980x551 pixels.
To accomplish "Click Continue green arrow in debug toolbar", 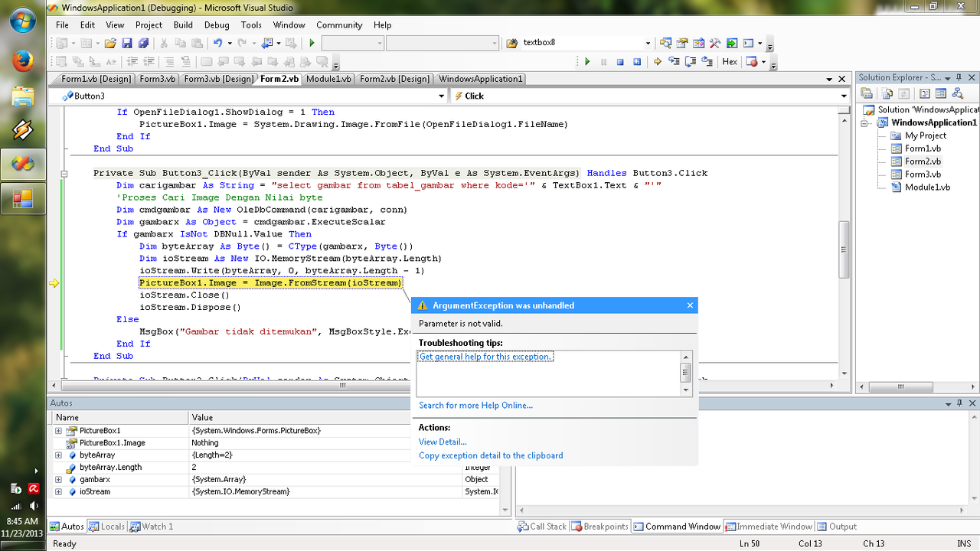I will coord(587,62).
